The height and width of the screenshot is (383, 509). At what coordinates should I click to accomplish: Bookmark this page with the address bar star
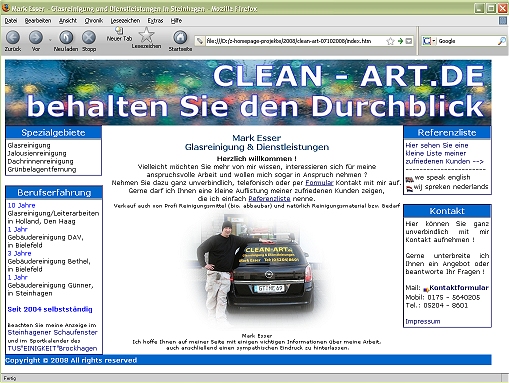coord(390,41)
